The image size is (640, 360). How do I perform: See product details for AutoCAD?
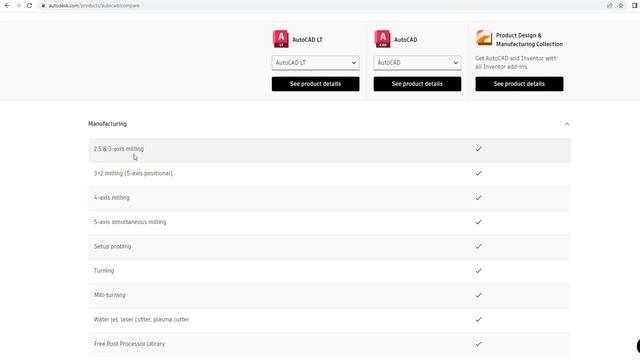[x=417, y=84]
